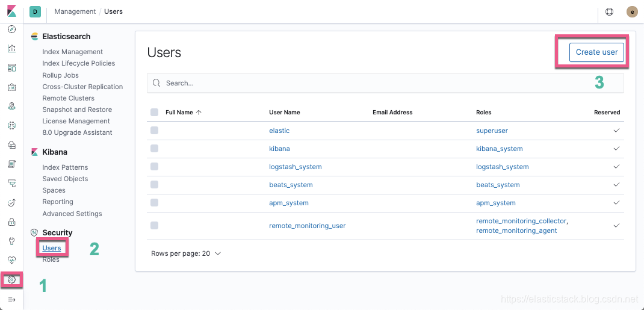Check the box for user kibana
The image size is (644, 310).
155,149
